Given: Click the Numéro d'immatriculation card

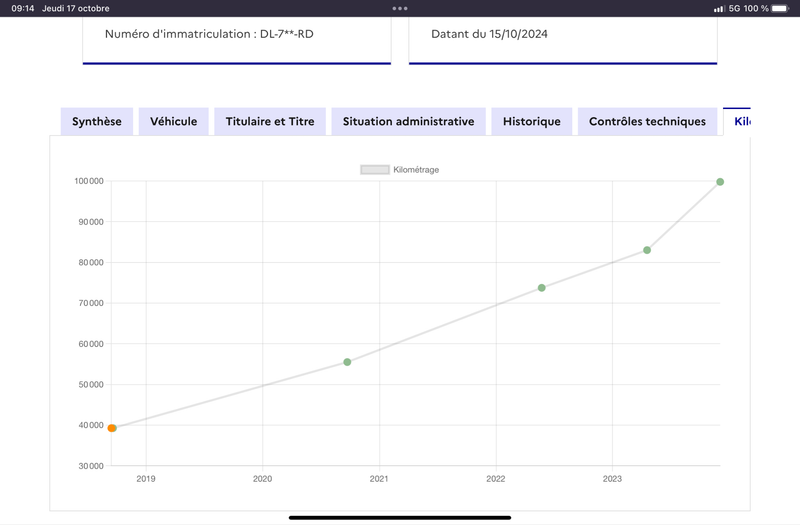Looking at the screenshot, I should click(237, 41).
